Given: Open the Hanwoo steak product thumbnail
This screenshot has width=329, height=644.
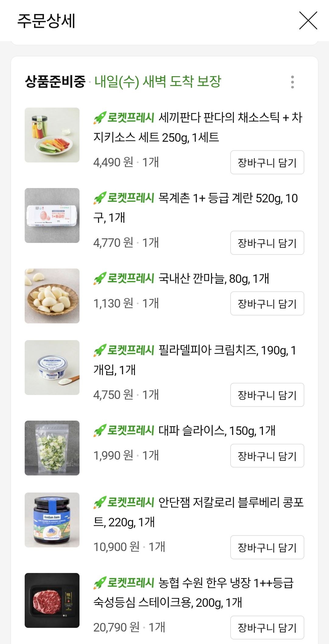Looking at the screenshot, I should point(52,600).
